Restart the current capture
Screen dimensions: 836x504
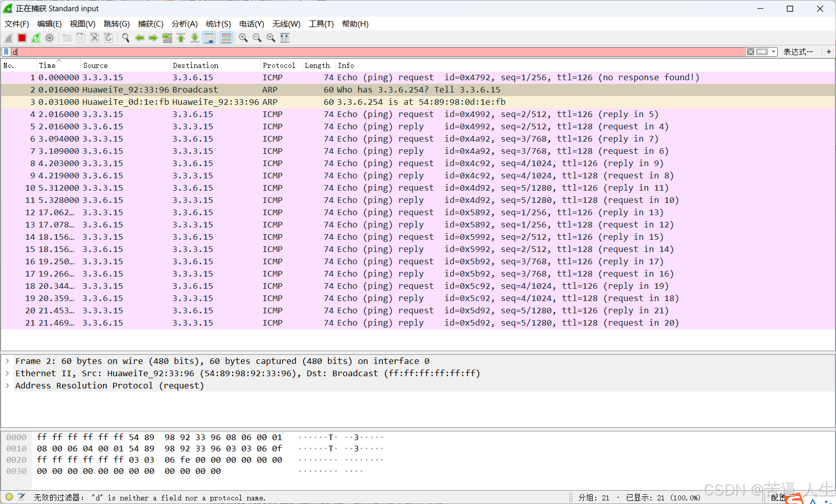click(x=36, y=38)
